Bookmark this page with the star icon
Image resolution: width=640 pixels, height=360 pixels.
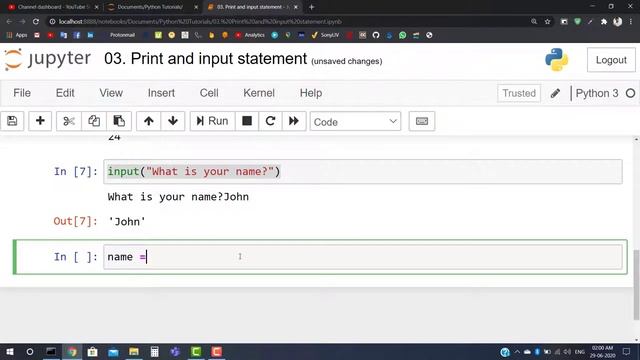pos(547,21)
